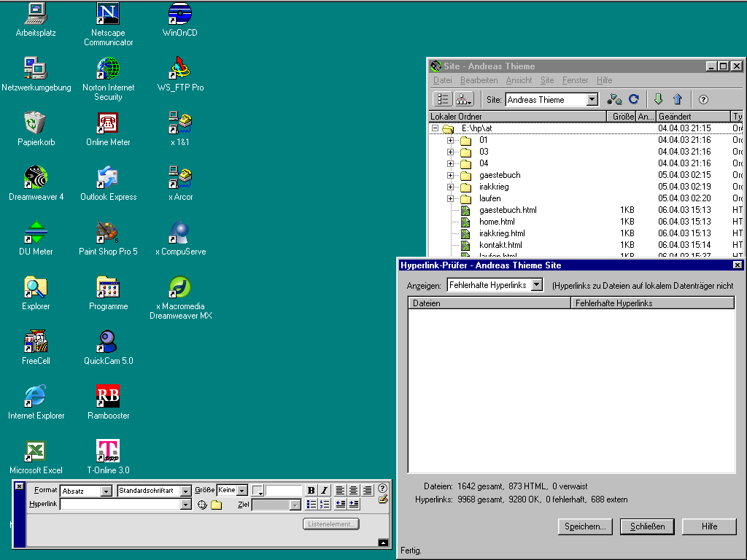Open the Fenster menu

pyautogui.click(x=575, y=80)
